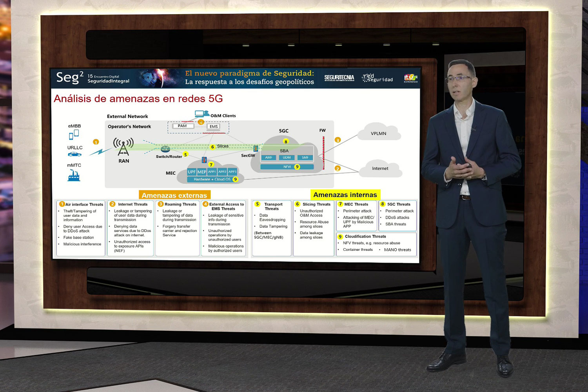
Task: Click the slide title 'Análisis de amenazas en redes 5G'
Action: point(138,98)
